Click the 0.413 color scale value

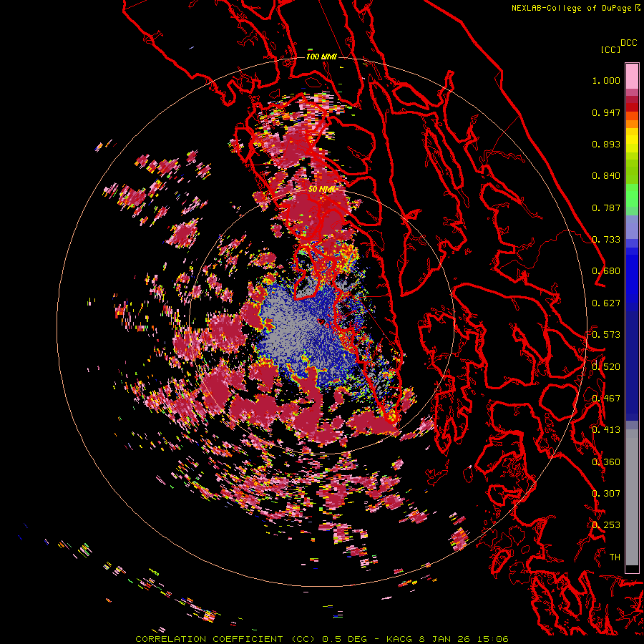(x=606, y=430)
